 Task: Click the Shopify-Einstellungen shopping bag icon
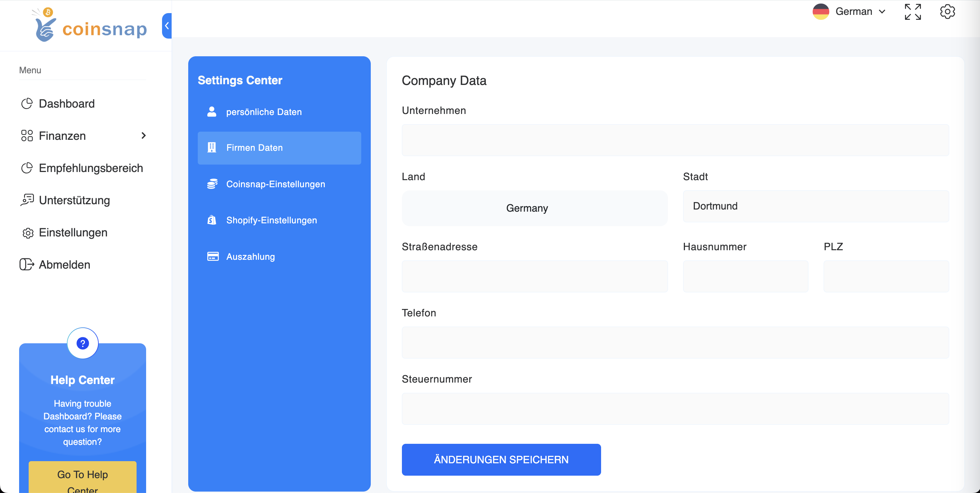pyautogui.click(x=212, y=220)
